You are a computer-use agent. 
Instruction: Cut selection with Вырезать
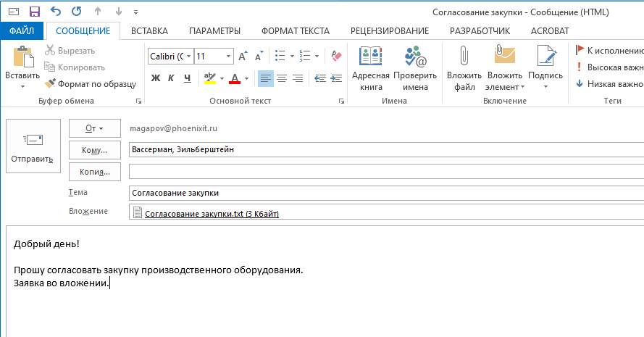70,51
